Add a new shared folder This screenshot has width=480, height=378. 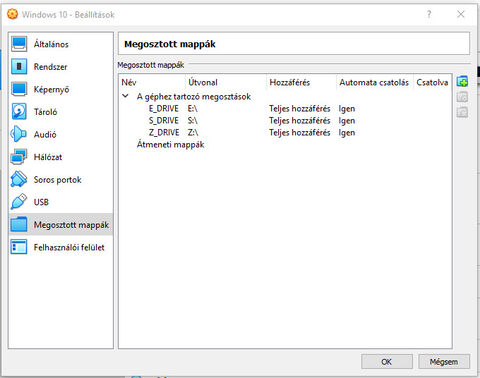[x=462, y=81]
